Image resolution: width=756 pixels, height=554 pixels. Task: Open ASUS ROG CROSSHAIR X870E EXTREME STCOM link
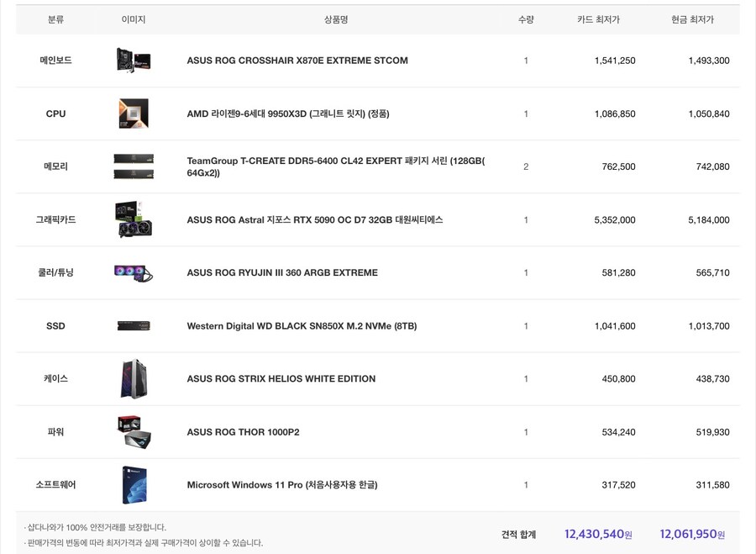pyautogui.click(x=297, y=61)
